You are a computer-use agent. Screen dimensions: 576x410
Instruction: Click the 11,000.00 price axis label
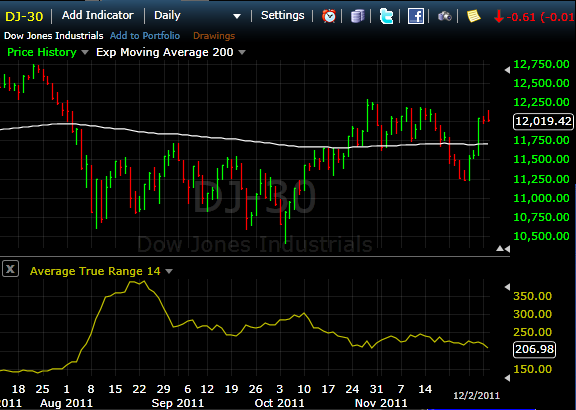(541, 198)
